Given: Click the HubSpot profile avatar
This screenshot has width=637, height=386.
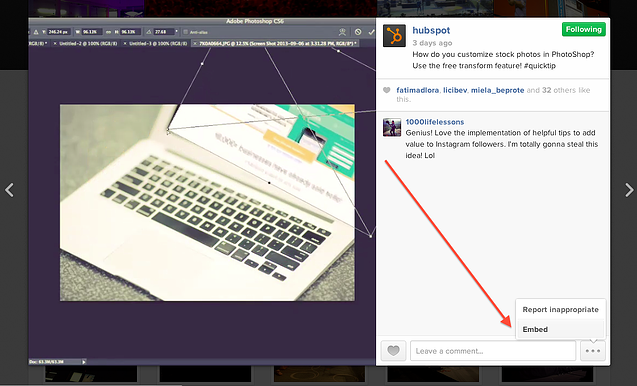Looking at the screenshot, I should [394, 36].
